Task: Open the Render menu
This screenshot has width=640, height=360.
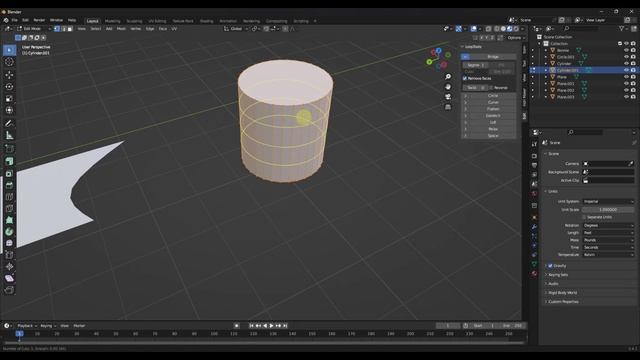Action: (39, 20)
